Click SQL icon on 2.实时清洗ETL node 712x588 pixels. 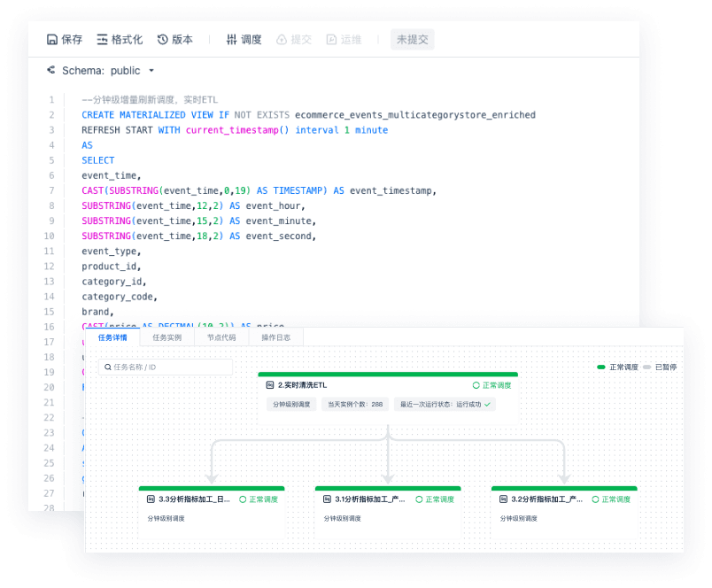(x=269, y=385)
